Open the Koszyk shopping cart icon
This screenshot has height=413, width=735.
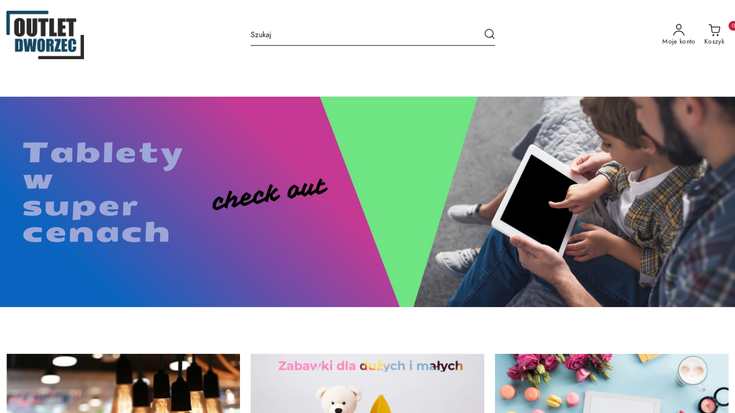[714, 30]
